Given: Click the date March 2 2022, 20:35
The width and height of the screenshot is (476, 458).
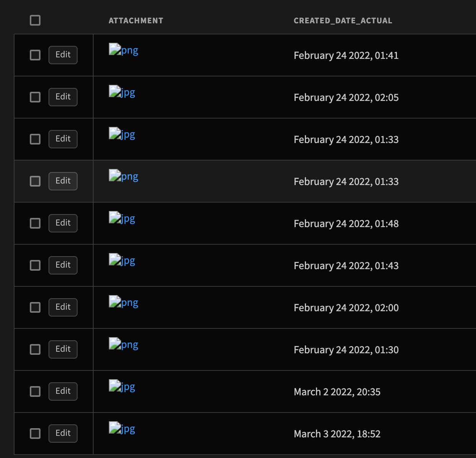Looking at the screenshot, I should pos(337,392).
